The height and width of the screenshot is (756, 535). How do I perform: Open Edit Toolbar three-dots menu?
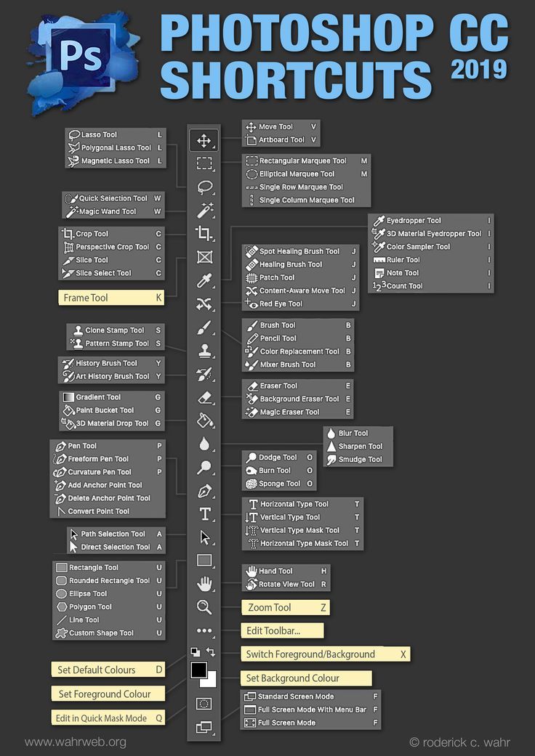tap(204, 631)
